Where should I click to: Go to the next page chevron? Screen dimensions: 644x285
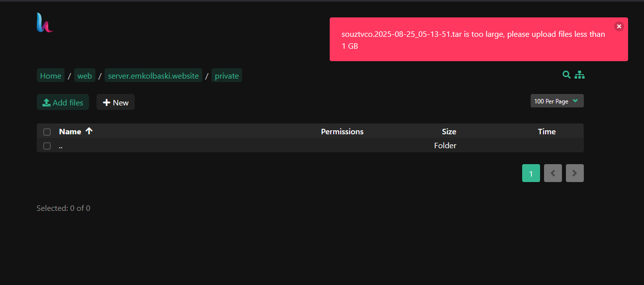(x=575, y=173)
